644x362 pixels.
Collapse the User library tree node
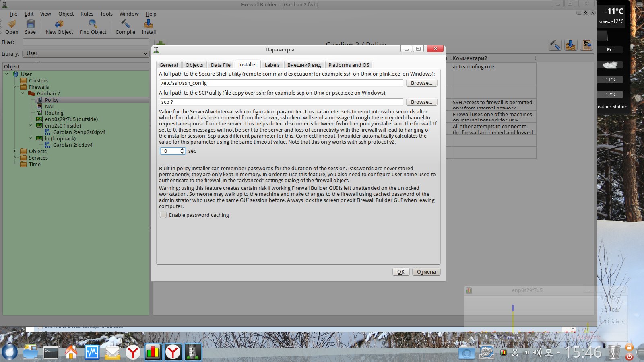(x=7, y=74)
